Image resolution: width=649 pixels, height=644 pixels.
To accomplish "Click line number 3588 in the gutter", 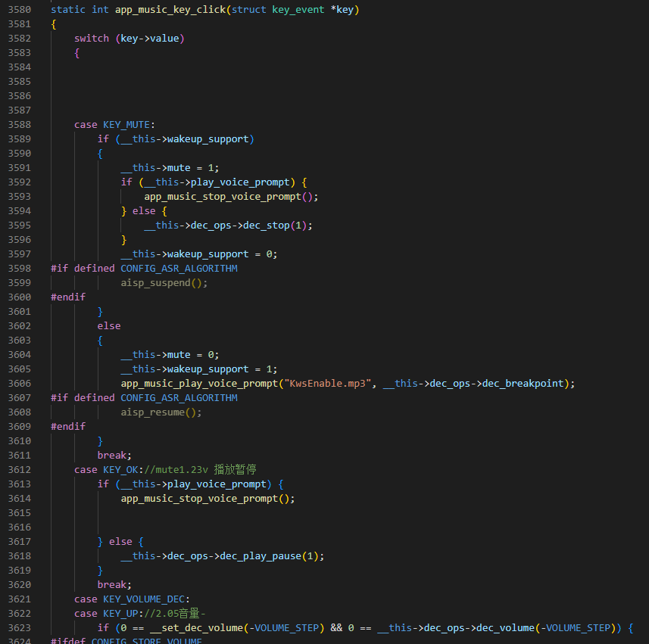I will click(x=20, y=125).
